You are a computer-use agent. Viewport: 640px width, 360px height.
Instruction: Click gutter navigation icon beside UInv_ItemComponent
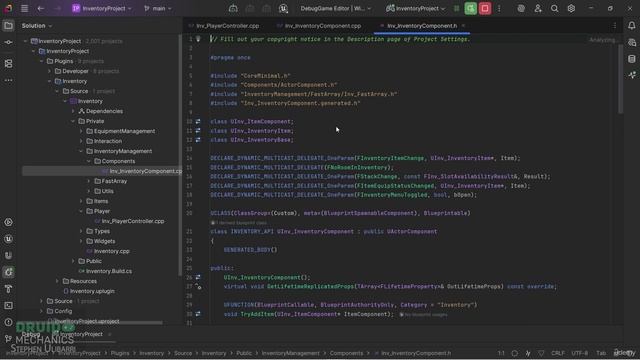pyautogui.click(x=198, y=122)
